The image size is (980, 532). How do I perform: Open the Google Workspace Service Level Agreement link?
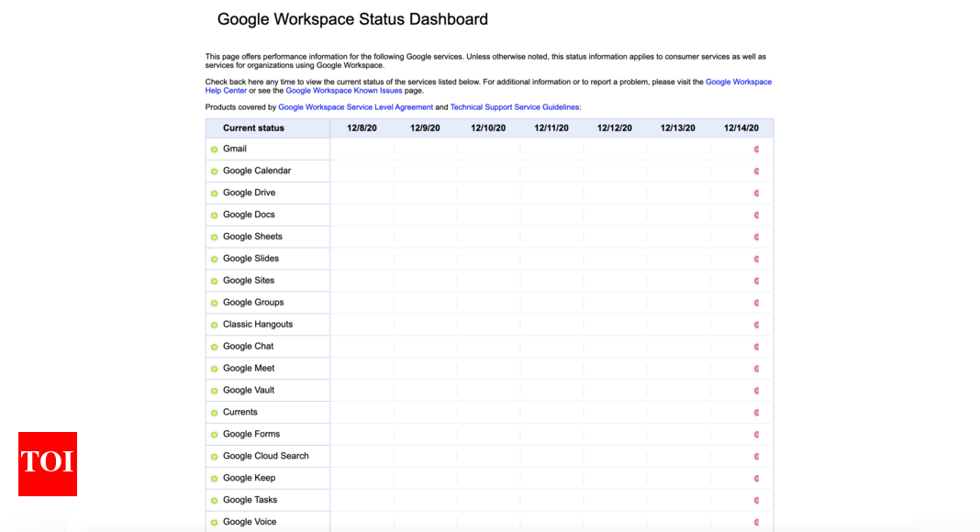click(x=356, y=107)
